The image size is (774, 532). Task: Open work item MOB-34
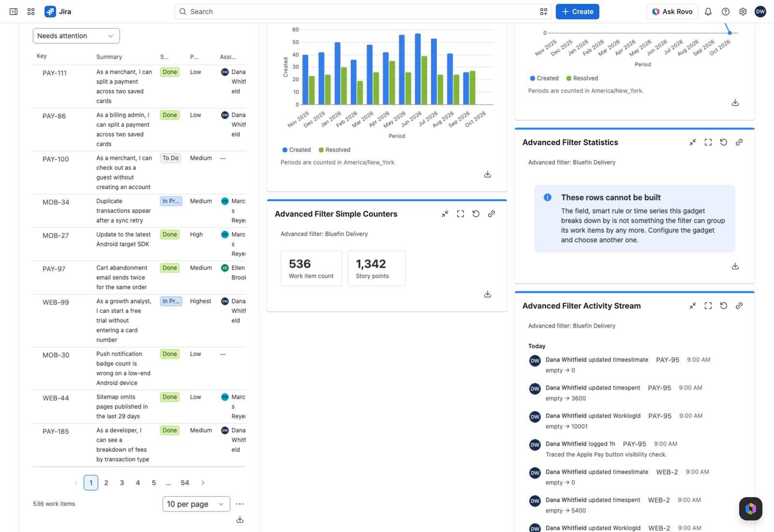point(56,202)
